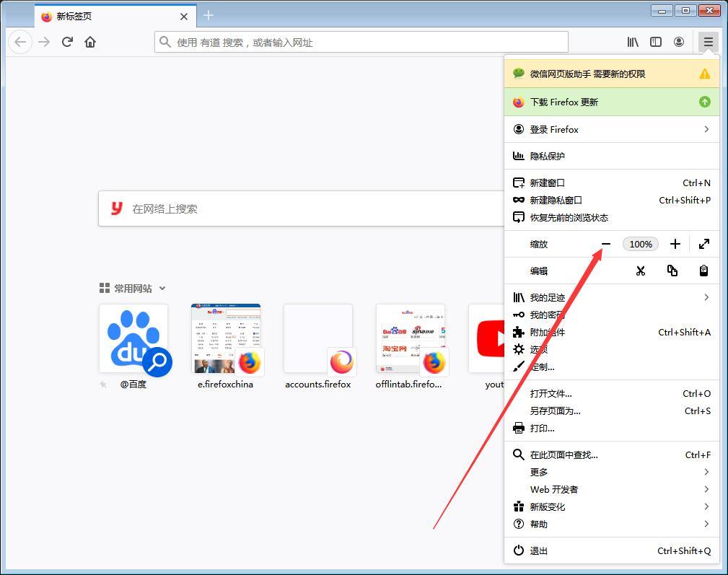Image resolution: width=728 pixels, height=575 pixels.
Task: Open the 帮助 menu item
Action: click(611, 524)
